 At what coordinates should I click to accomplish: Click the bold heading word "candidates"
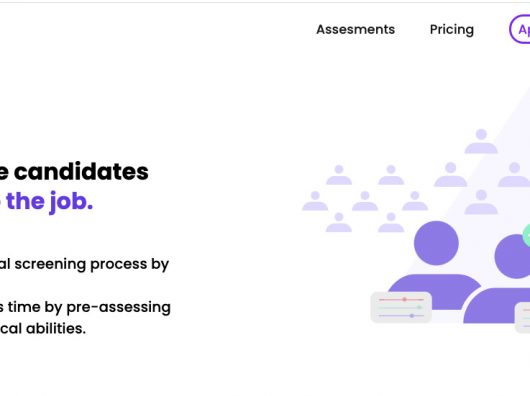pyautogui.click(x=81, y=172)
